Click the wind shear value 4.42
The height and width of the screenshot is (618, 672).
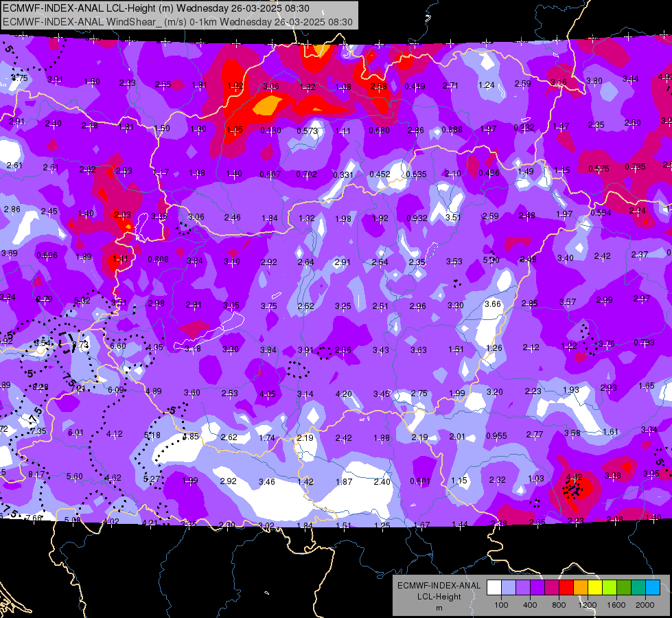(x=575, y=477)
